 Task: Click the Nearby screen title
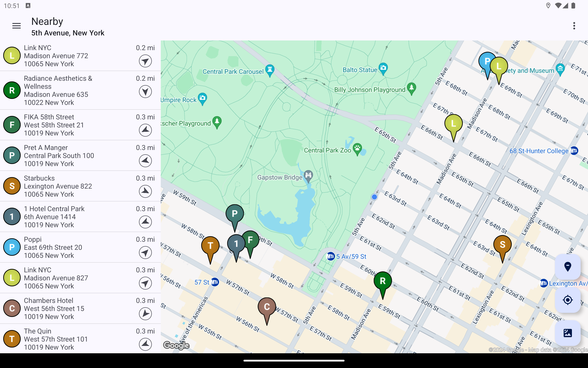tap(47, 21)
